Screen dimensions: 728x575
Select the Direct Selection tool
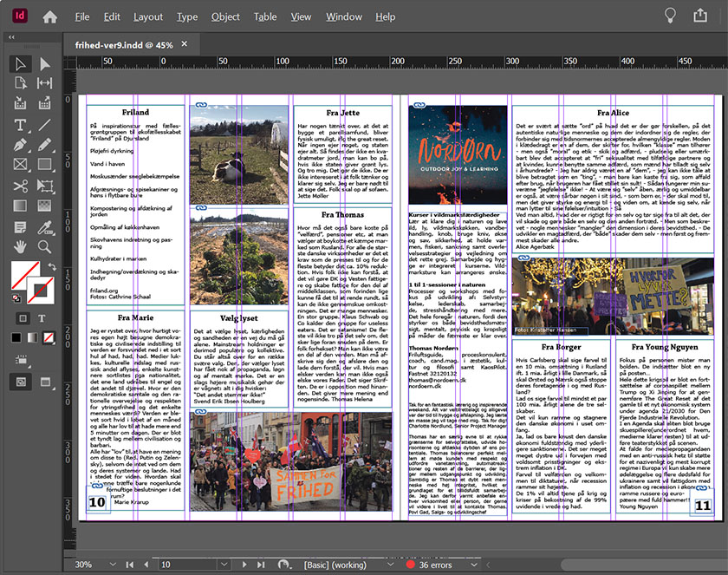44,64
